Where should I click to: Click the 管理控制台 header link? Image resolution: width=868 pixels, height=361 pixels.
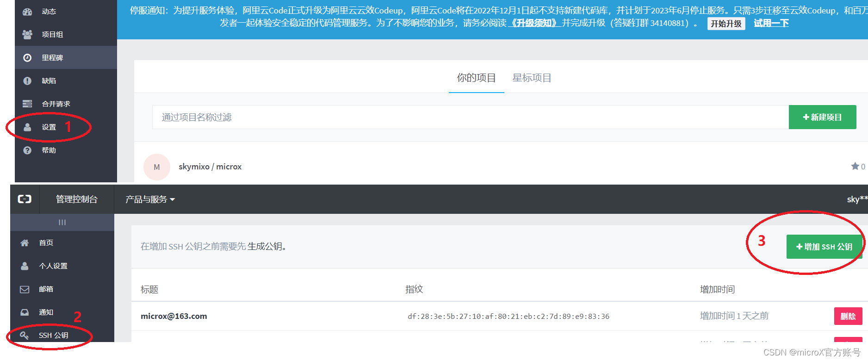tap(77, 199)
